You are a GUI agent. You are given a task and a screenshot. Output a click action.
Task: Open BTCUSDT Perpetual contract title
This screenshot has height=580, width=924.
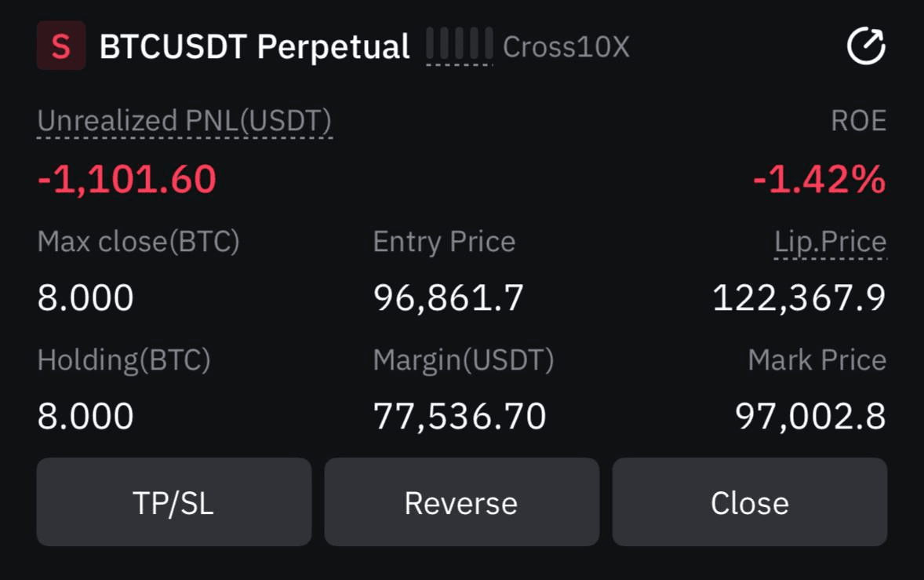[255, 46]
